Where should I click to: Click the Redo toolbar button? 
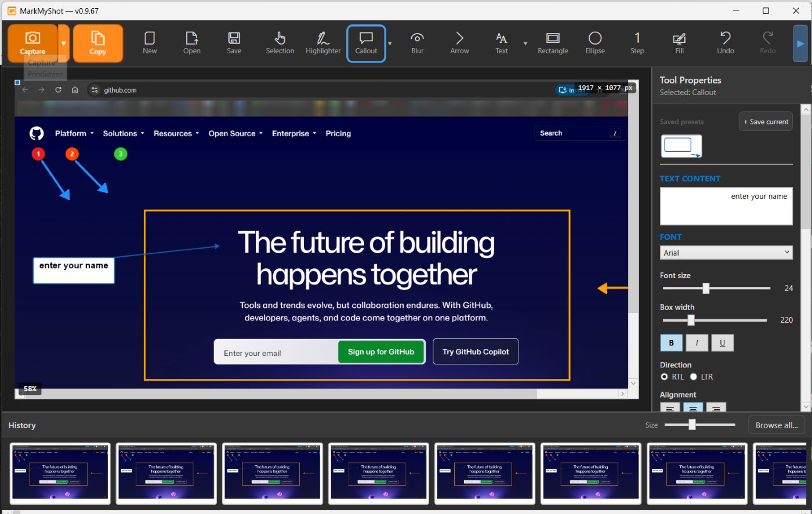pyautogui.click(x=768, y=43)
